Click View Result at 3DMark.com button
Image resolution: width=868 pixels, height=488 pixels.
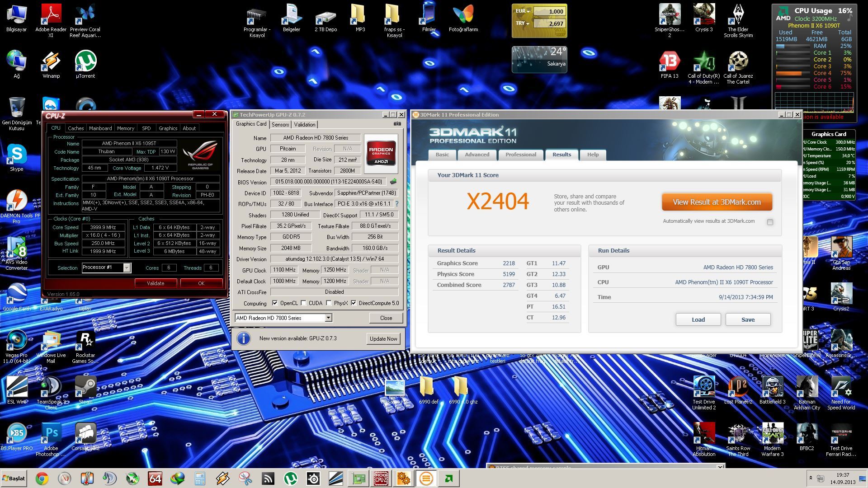(x=717, y=202)
